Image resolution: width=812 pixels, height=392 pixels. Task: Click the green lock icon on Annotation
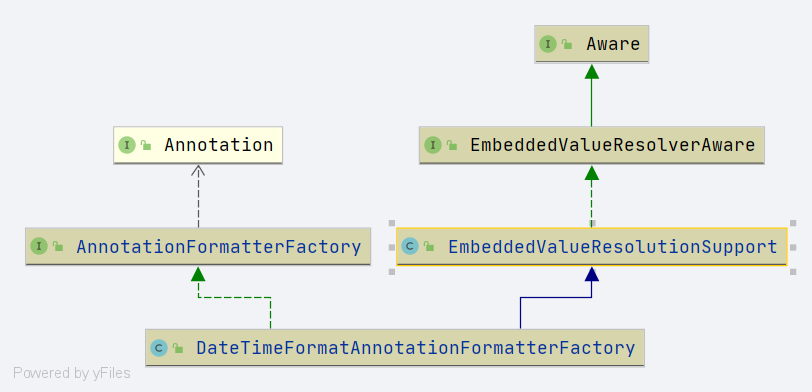click(x=146, y=146)
